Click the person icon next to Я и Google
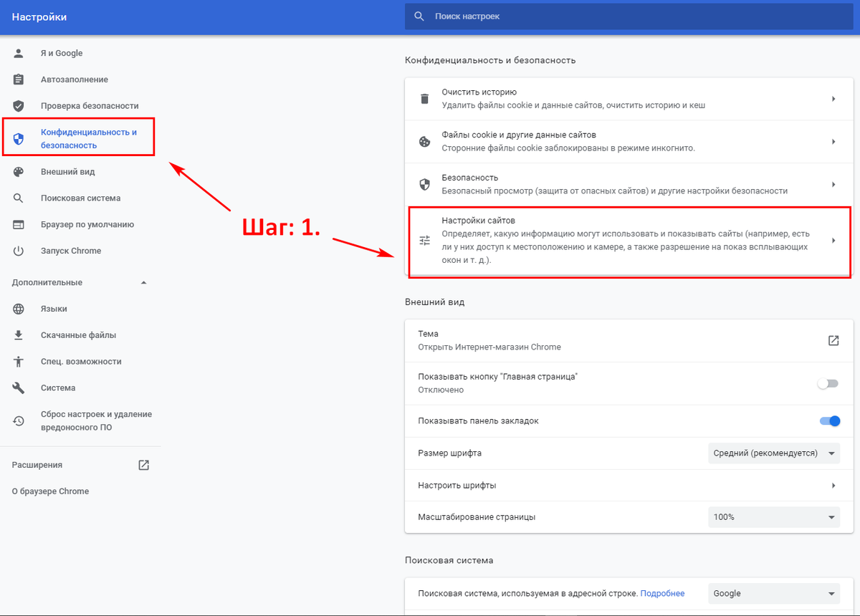This screenshot has height=616, width=860. pyautogui.click(x=19, y=53)
